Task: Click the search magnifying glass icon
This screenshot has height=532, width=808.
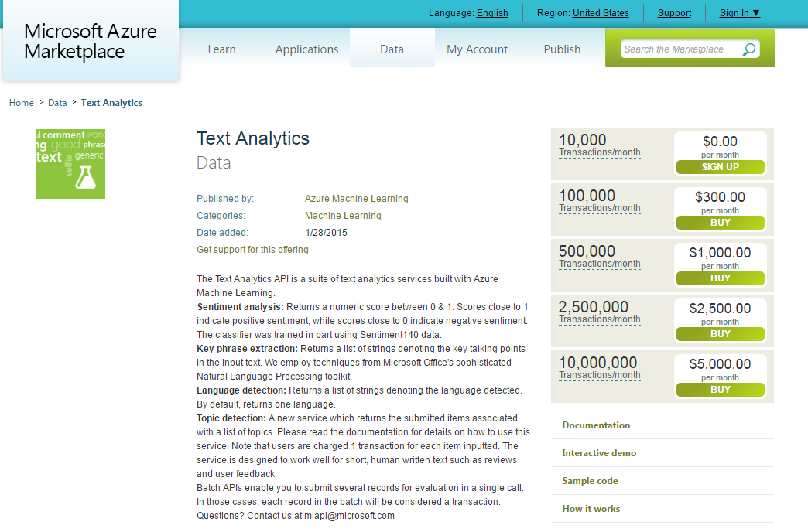Action: [x=748, y=49]
